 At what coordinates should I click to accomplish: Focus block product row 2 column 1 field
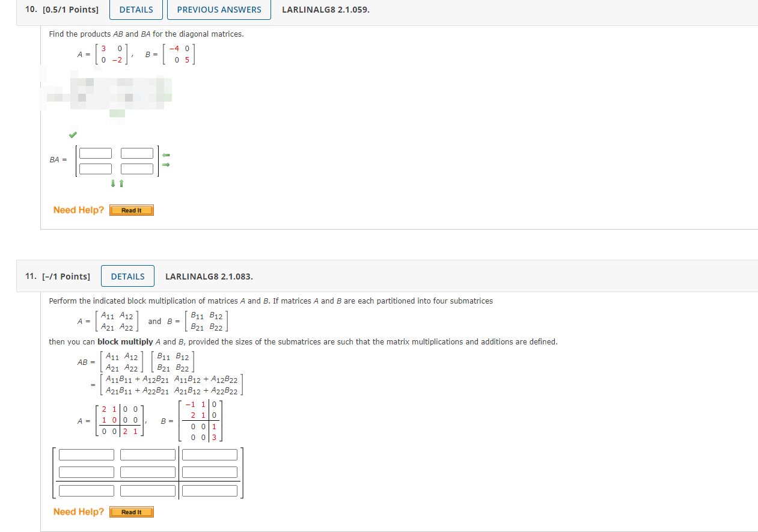coord(87,472)
